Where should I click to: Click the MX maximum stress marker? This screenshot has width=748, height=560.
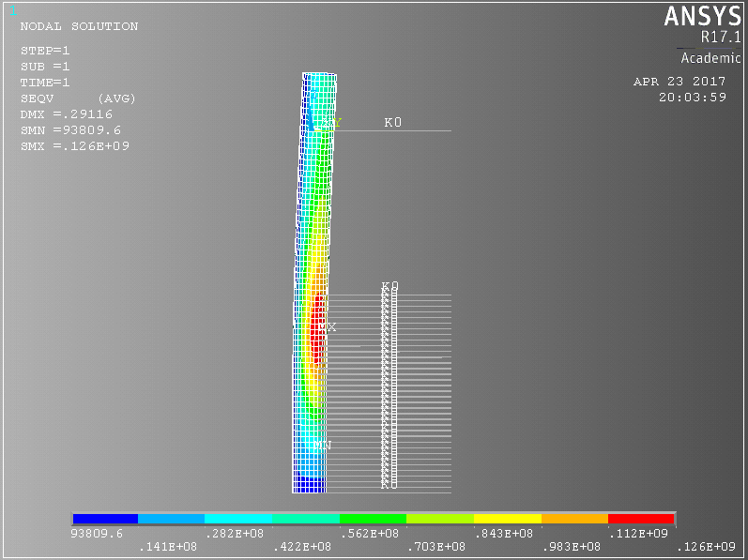tap(327, 327)
